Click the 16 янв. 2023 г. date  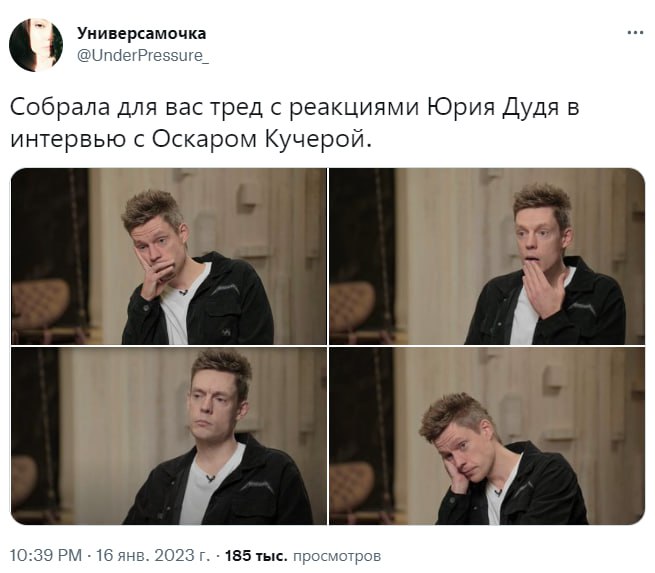coord(153,556)
